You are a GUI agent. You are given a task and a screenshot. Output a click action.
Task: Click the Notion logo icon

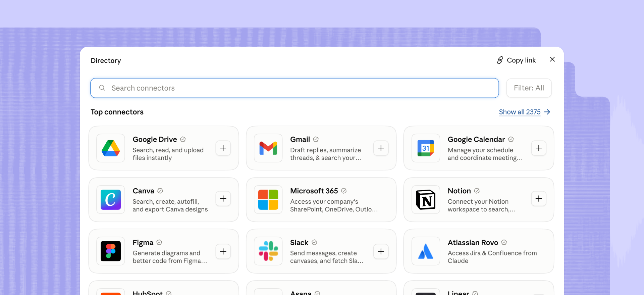click(x=426, y=200)
